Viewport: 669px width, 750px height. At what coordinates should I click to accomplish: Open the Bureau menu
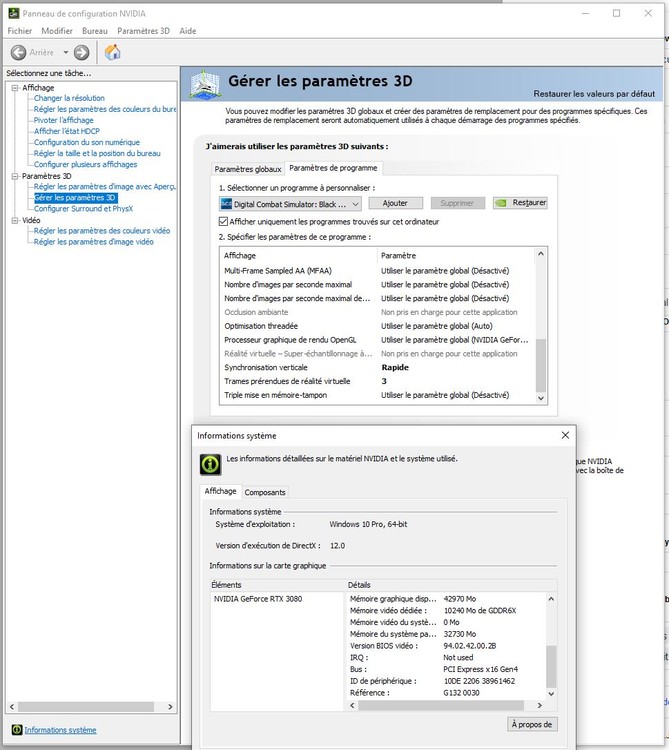coord(95,31)
